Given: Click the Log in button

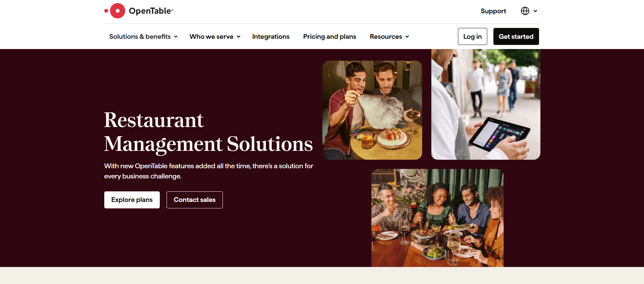Looking at the screenshot, I should pyautogui.click(x=473, y=36).
